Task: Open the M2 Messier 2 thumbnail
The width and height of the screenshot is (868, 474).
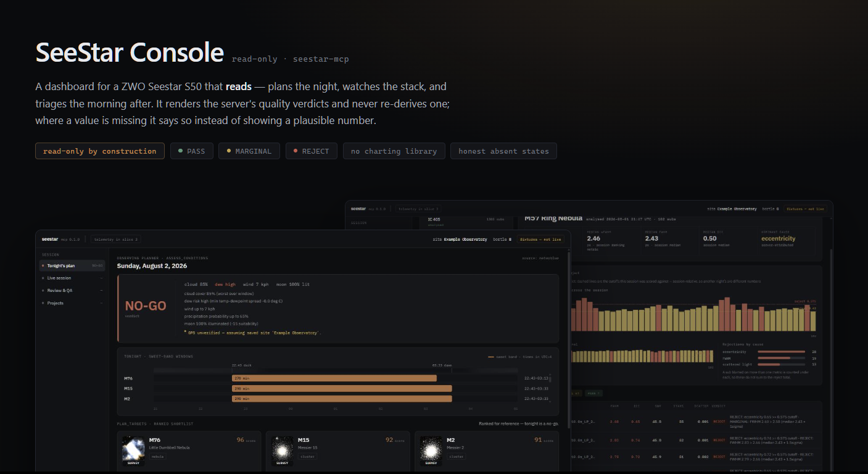Action: [432, 450]
